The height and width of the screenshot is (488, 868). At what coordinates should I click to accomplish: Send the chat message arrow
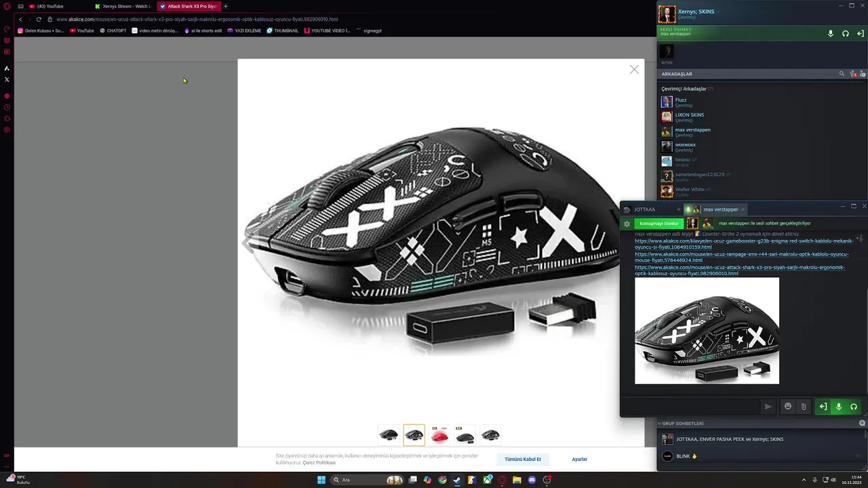pyautogui.click(x=768, y=407)
